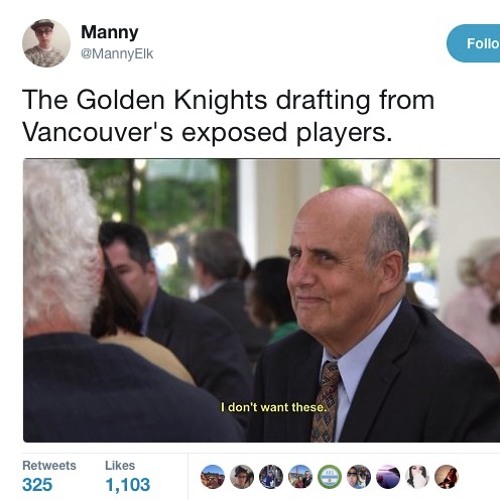Open the last reddish-brown liker avatar

pos(447,477)
